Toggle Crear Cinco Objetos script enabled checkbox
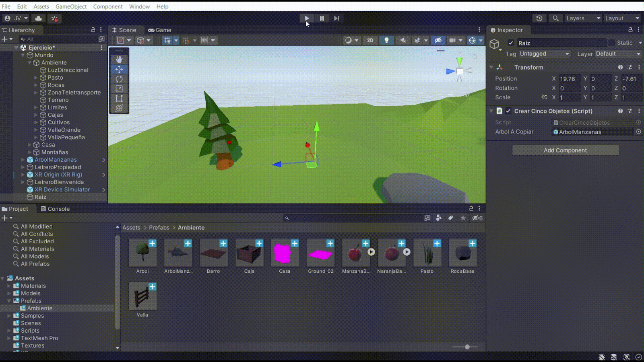Viewport: 644px width, 362px height. [x=508, y=111]
